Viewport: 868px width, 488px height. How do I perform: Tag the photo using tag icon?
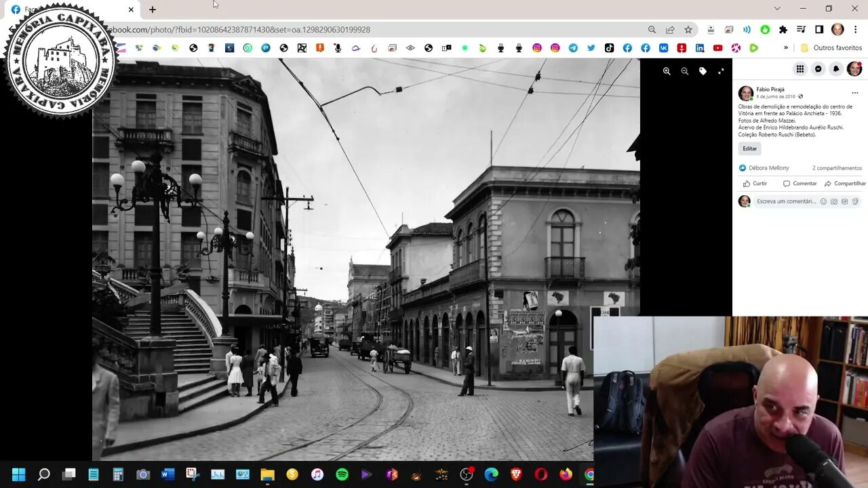click(703, 71)
